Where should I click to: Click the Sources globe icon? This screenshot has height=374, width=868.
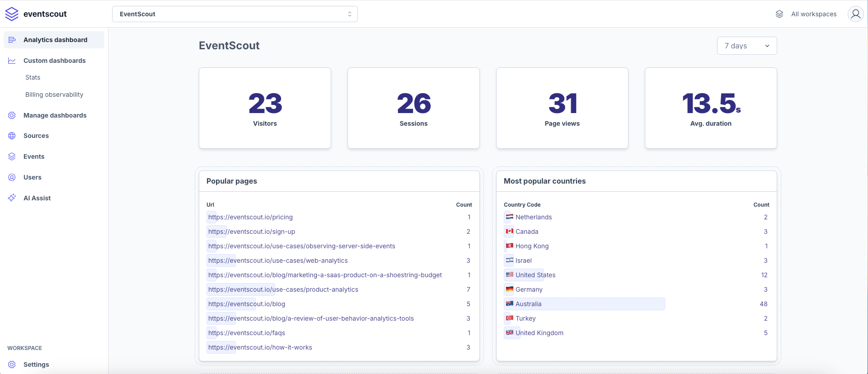pyautogui.click(x=12, y=136)
